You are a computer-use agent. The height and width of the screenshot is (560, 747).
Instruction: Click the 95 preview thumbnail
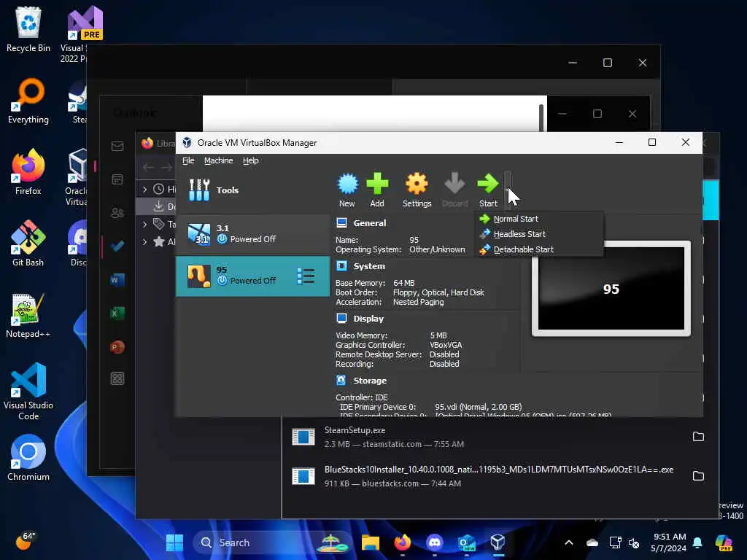611,289
